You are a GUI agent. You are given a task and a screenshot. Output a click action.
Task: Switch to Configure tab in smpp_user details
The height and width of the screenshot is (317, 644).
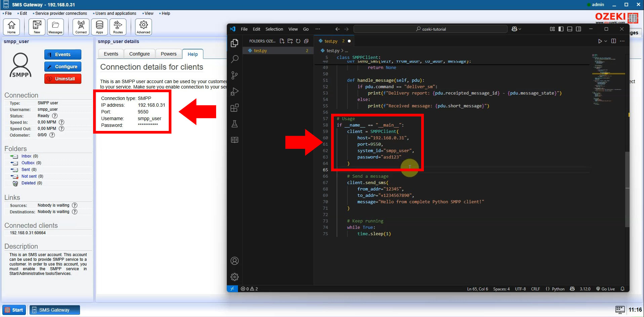coord(139,54)
